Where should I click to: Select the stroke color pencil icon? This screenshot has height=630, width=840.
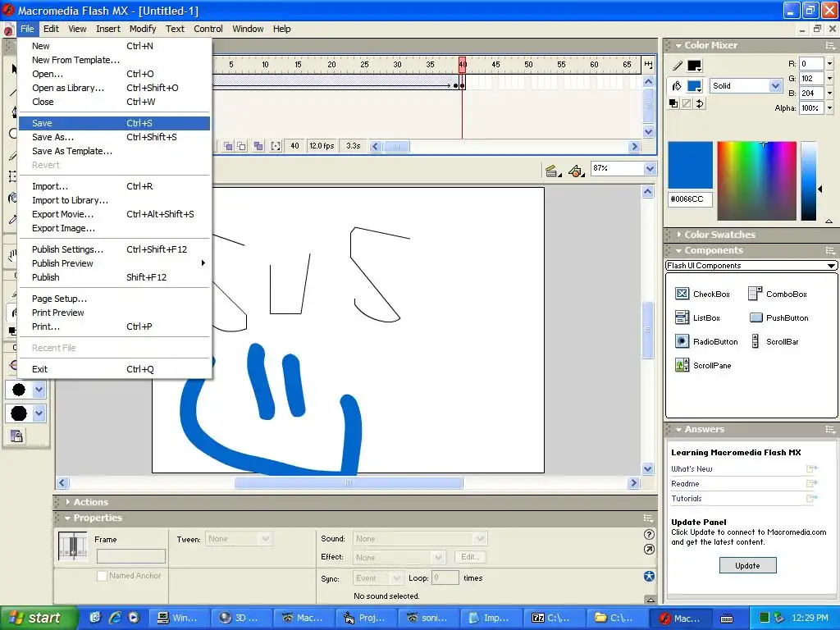[x=678, y=66]
